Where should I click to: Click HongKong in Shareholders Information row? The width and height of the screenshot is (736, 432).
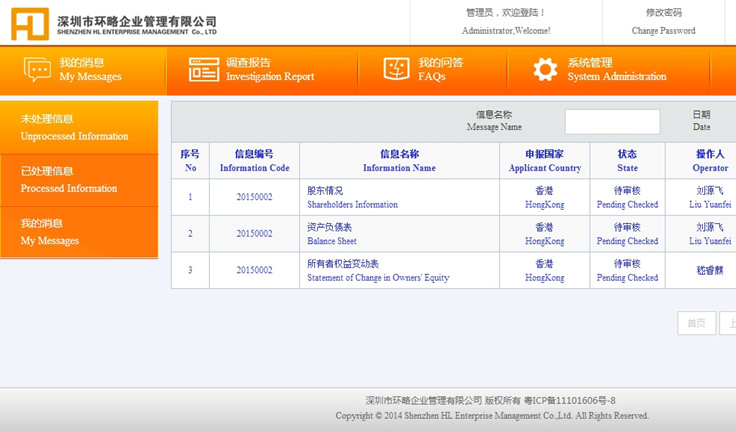coord(544,204)
